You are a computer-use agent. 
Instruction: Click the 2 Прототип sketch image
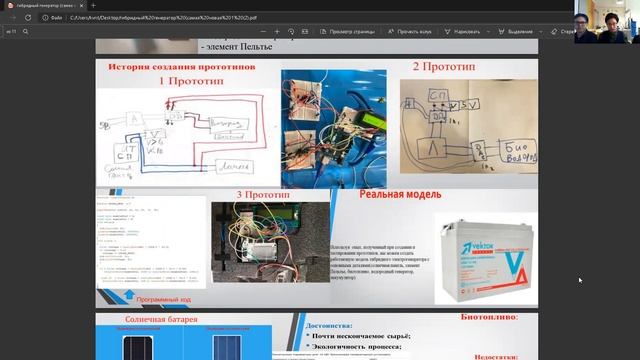coord(469,126)
